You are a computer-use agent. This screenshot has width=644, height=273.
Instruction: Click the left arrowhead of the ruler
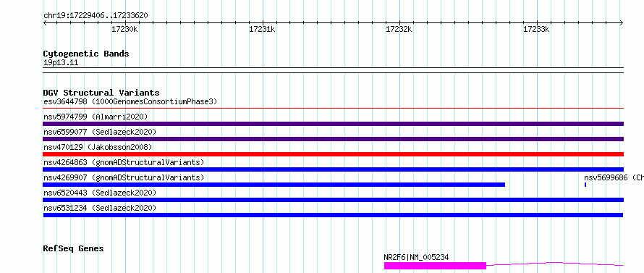[x=45, y=23]
